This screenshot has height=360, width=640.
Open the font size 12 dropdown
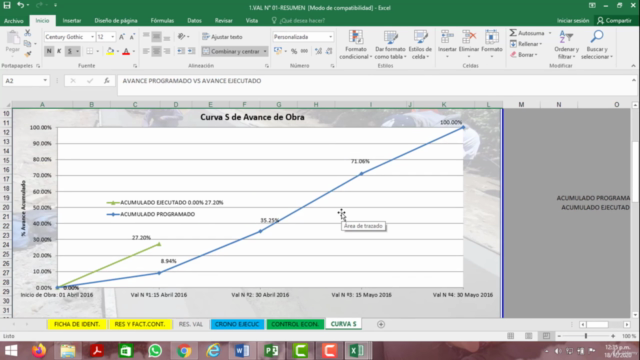click(x=113, y=37)
